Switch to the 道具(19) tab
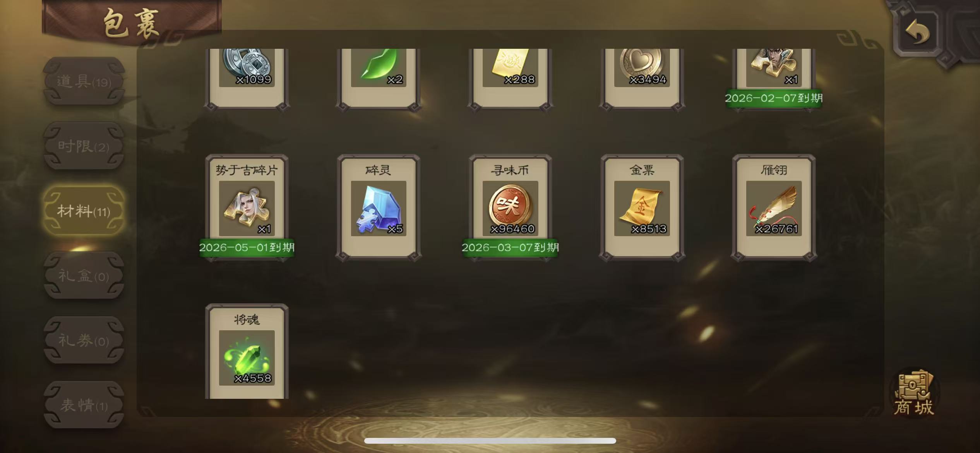 (84, 81)
